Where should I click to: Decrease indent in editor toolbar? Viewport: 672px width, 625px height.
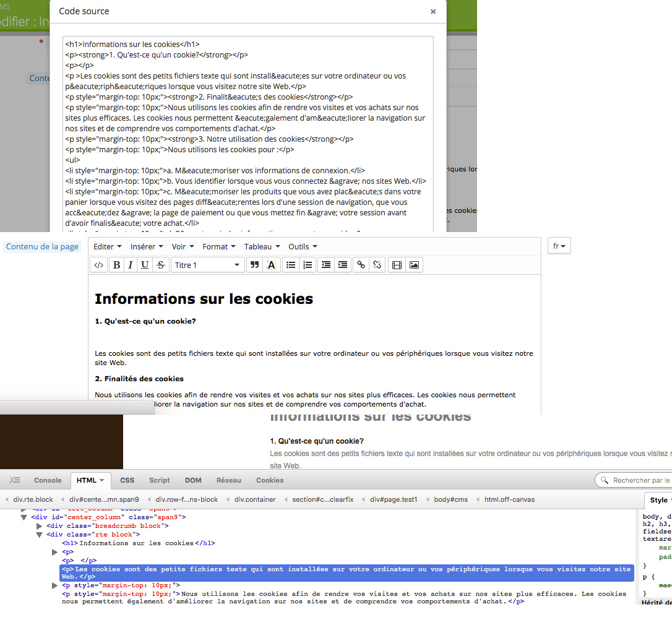(326, 265)
